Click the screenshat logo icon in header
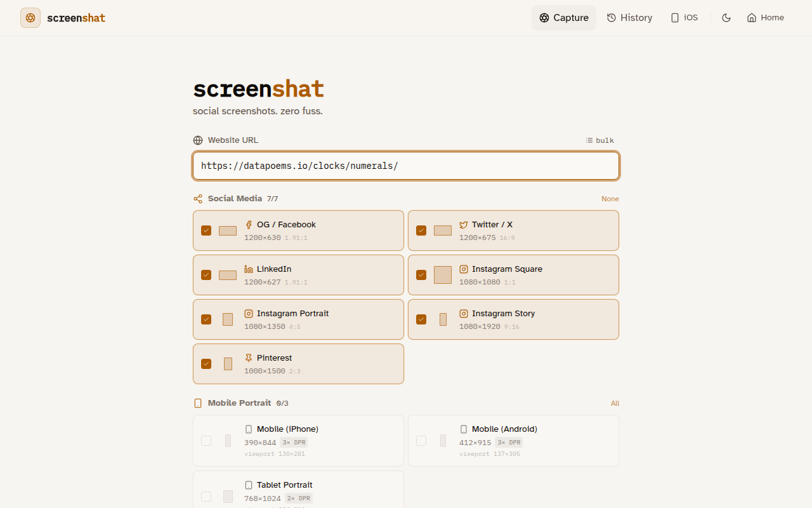 click(30, 18)
